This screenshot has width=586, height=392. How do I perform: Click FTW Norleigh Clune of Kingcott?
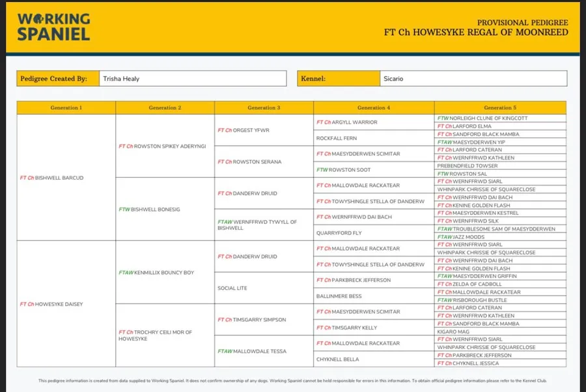482,119
